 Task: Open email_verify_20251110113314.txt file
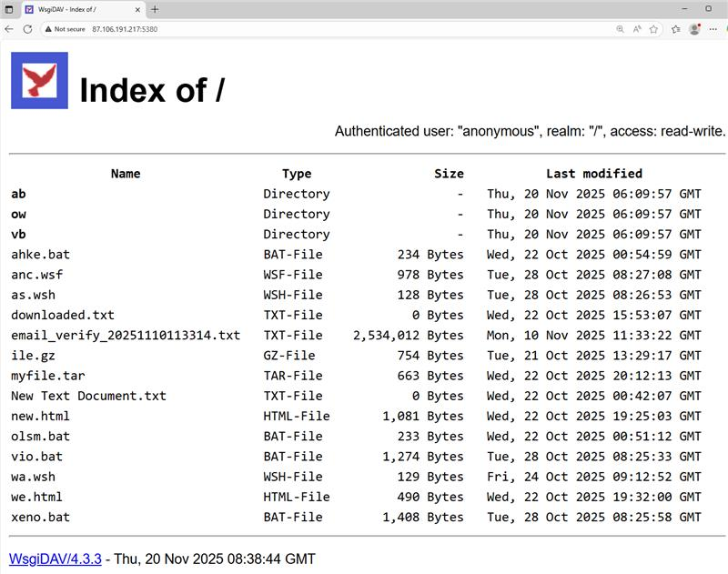[126, 335]
